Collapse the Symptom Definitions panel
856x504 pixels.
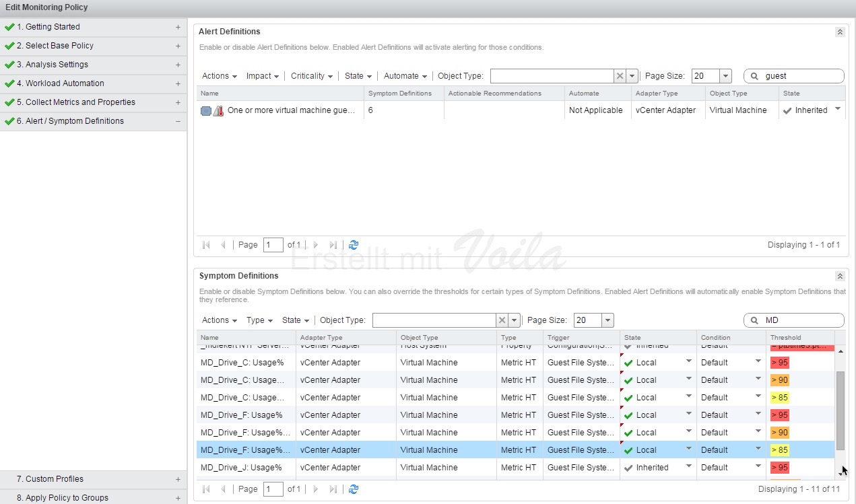click(840, 276)
